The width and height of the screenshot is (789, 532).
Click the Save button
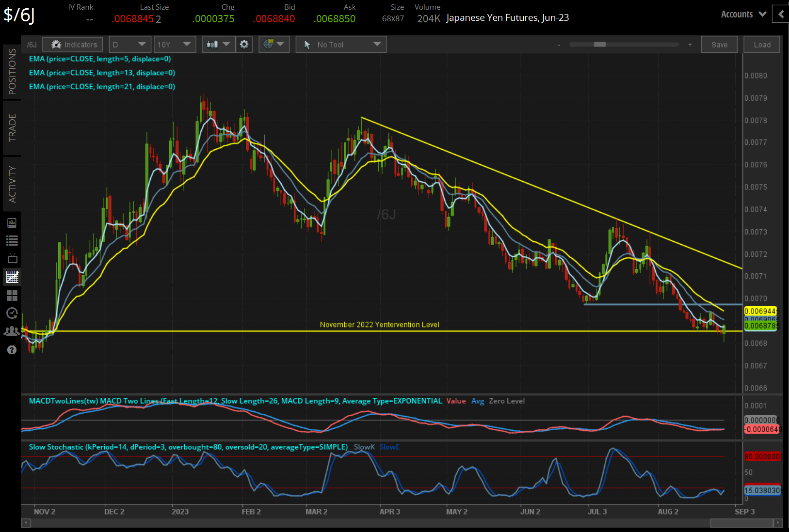click(719, 44)
